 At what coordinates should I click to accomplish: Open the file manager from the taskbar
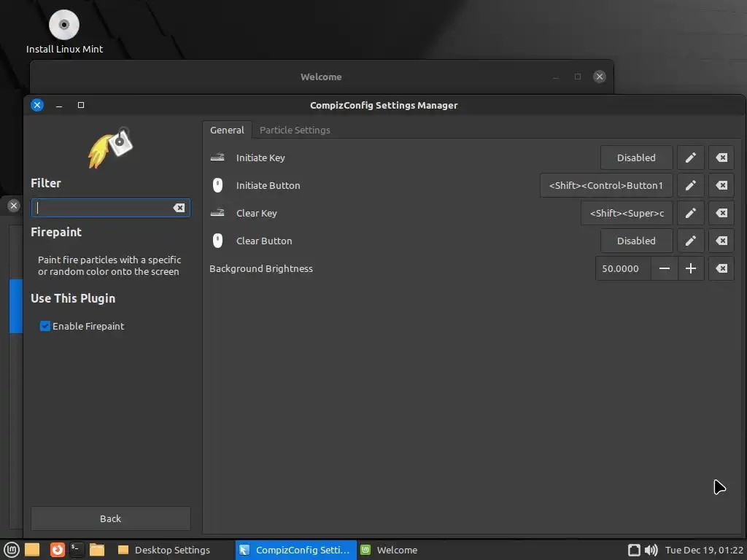pos(97,550)
